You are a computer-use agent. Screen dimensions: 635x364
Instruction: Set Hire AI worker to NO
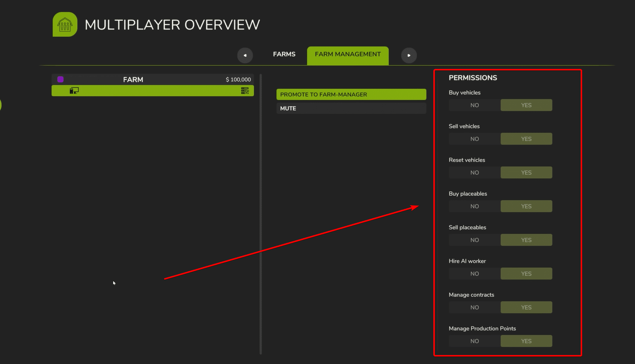coord(475,274)
